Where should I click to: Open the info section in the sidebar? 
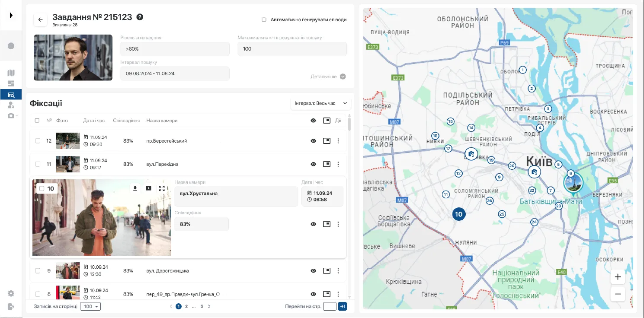[11, 46]
